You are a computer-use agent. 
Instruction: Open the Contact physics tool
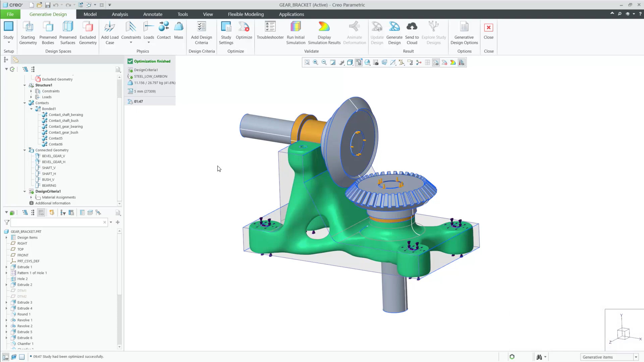(164, 30)
